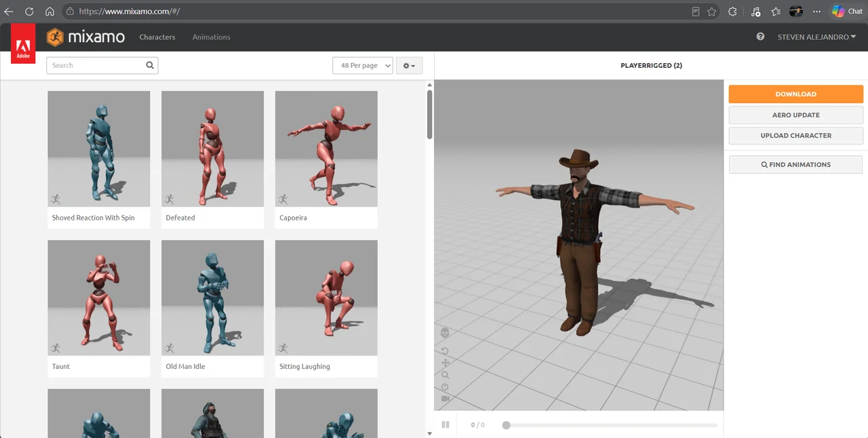The image size is (868, 438).
Task: Click the browser address bar URL
Action: coord(129,12)
